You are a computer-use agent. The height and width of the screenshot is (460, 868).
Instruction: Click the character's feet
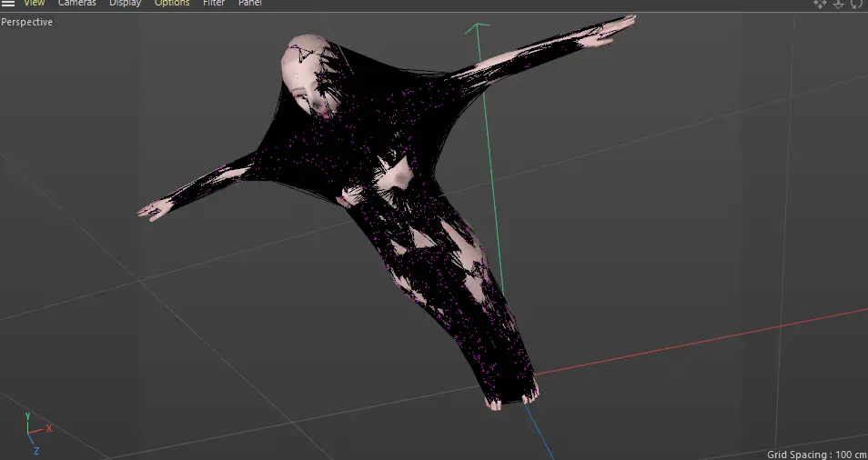[x=510, y=395]
